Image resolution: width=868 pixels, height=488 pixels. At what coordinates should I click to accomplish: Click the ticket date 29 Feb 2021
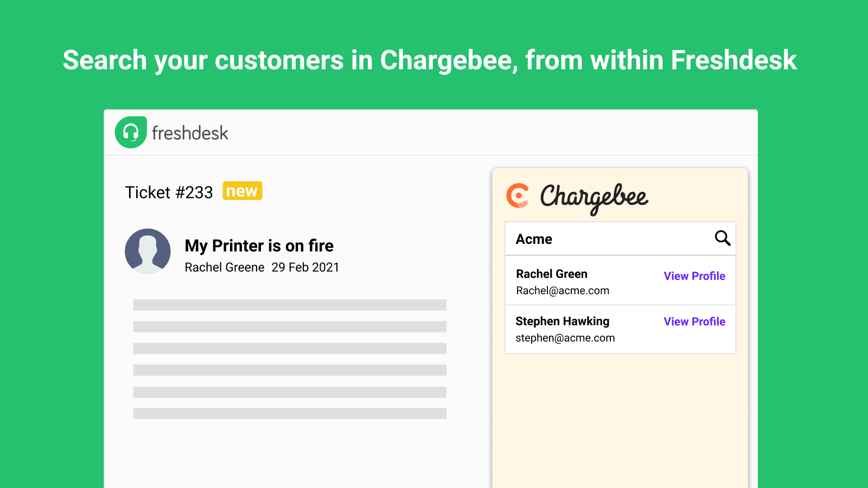point(305,267)
